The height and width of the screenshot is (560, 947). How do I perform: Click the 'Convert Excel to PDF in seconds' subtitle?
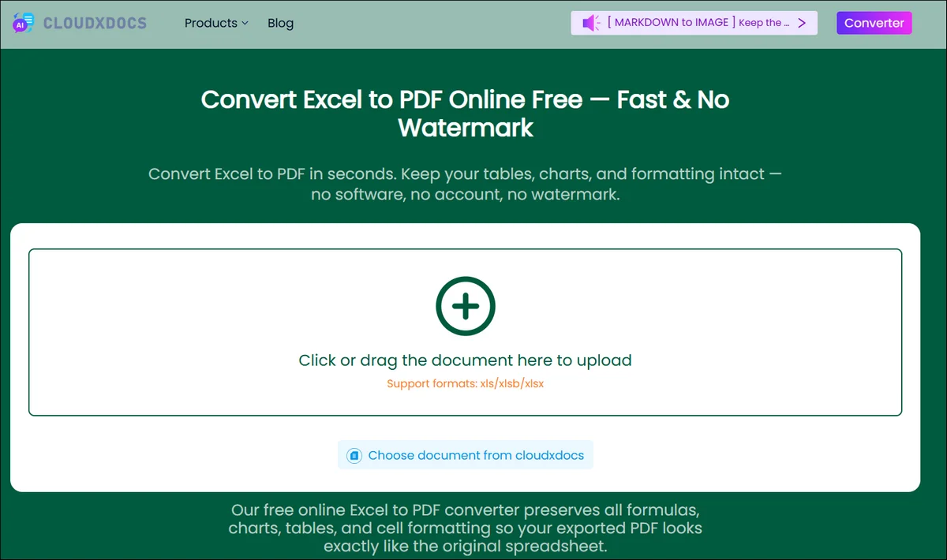coord(466,184)
